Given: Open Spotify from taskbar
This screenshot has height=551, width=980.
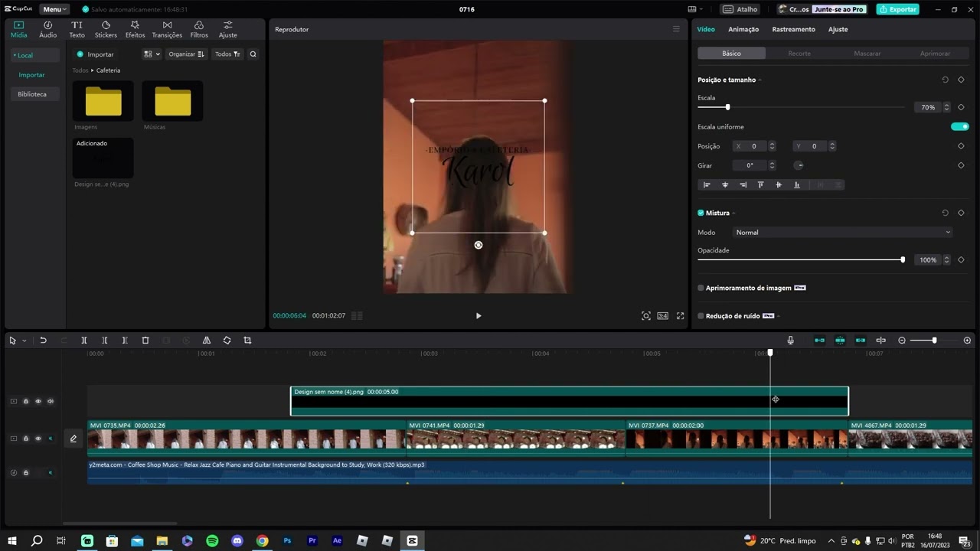Looking at the screenshot, I should (212, 541).
